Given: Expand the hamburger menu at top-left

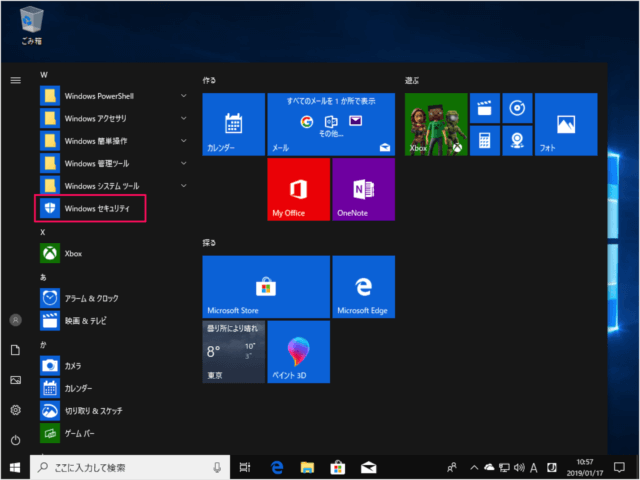Looking at the screenshot, I should click(15, 79).
